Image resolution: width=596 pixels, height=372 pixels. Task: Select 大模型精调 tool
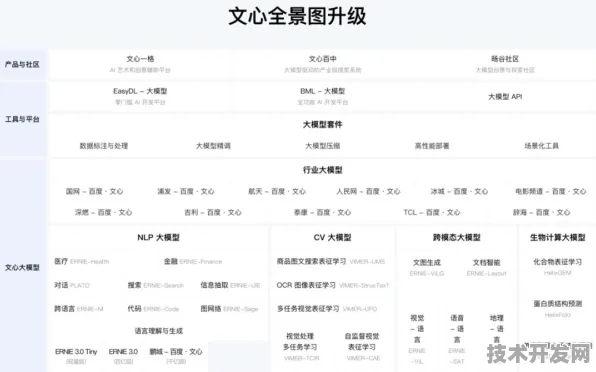tap(213, 146)
